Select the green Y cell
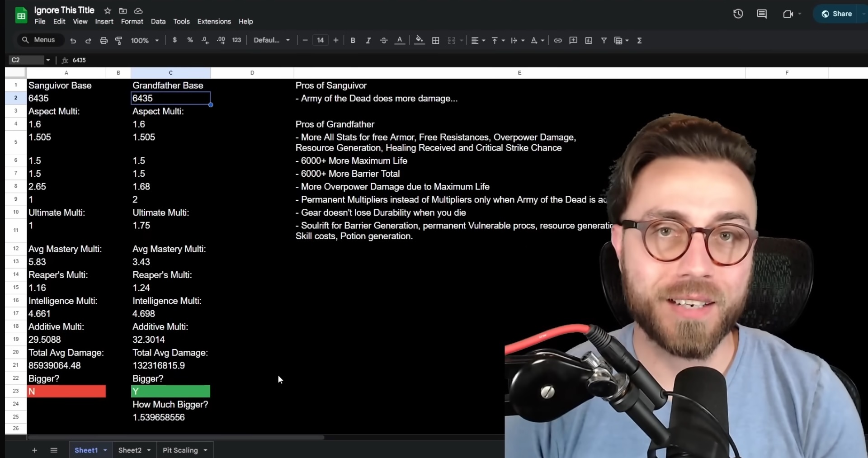This screenshot has width=868, height=458. 170,392
